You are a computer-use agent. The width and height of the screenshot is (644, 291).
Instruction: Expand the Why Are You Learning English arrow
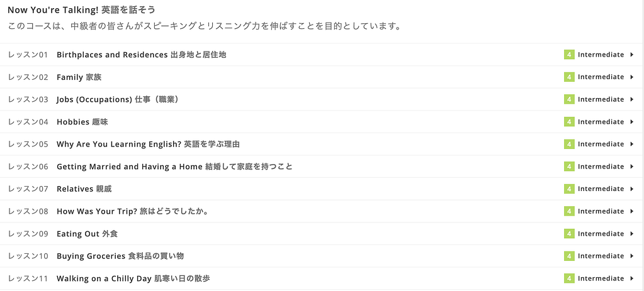click(x=631, y=144)
